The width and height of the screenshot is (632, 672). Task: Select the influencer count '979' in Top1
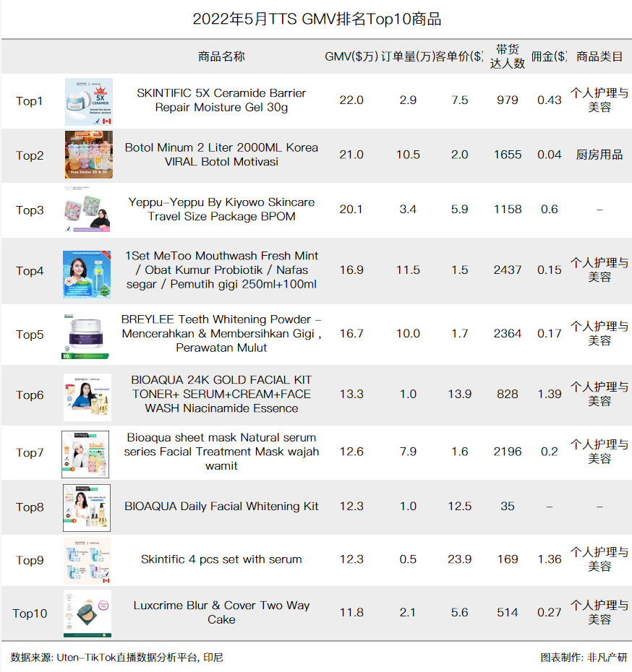pyautogui.click(x=508, y=100)
